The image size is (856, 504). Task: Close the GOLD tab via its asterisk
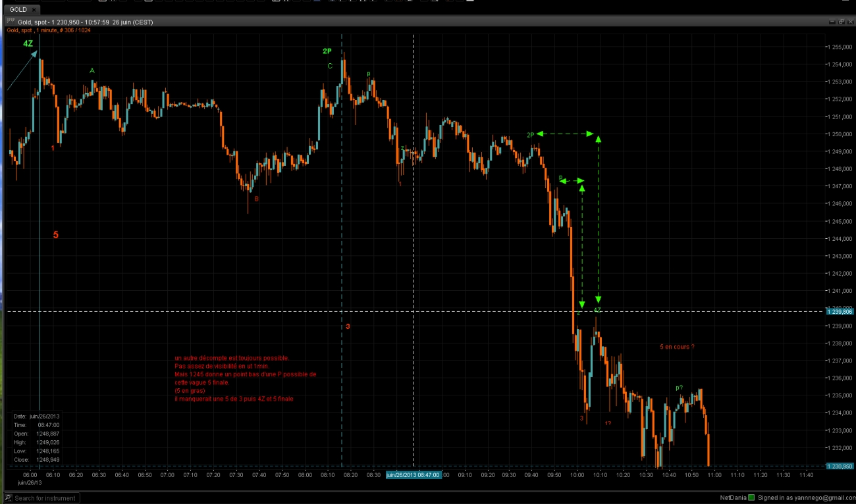click(34, 10)
